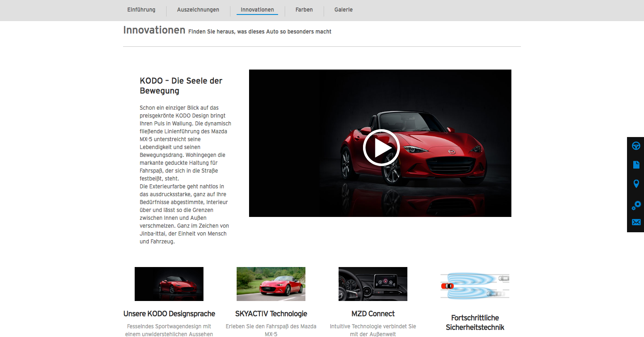
Task: Open the Farben tab
Action: (304, 10)
